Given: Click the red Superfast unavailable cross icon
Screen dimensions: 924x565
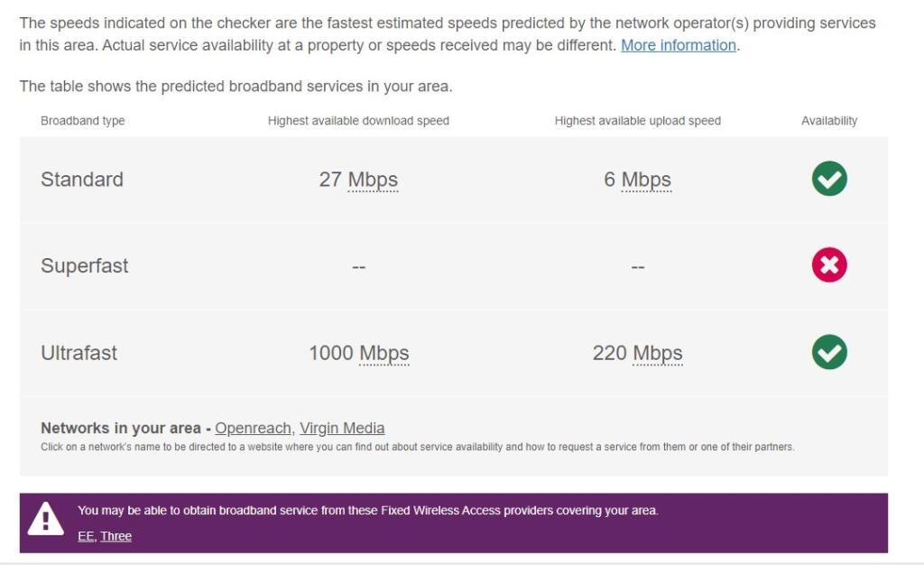Looking at the screenshot, I should pyautogui.click(x=829, y=265).
